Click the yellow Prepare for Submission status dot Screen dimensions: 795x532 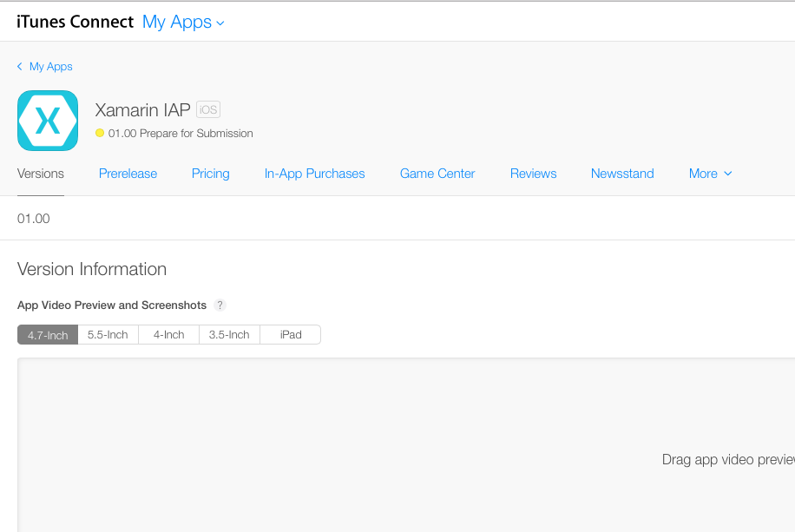[101, 133]
